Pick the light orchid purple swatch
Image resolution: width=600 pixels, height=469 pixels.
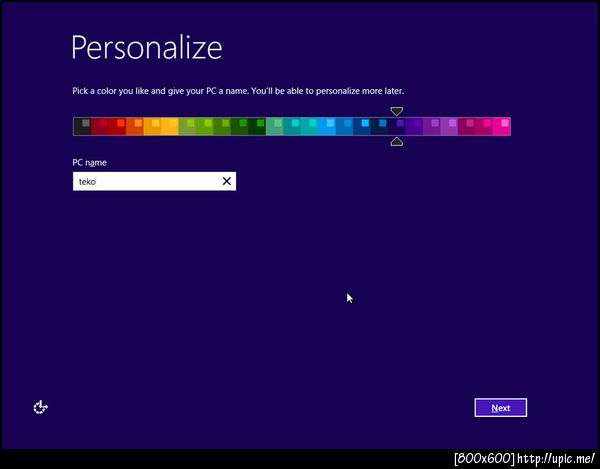[x=449, y=126]
